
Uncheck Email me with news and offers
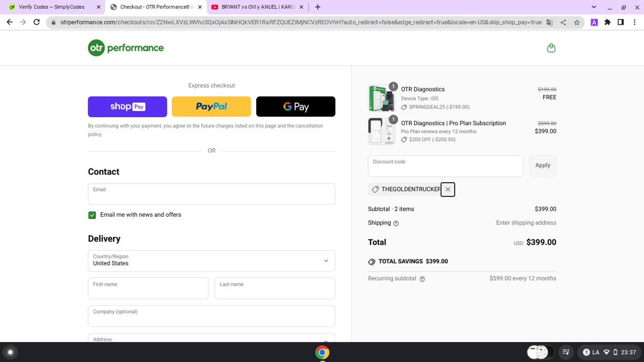click(x=92, y=215)
